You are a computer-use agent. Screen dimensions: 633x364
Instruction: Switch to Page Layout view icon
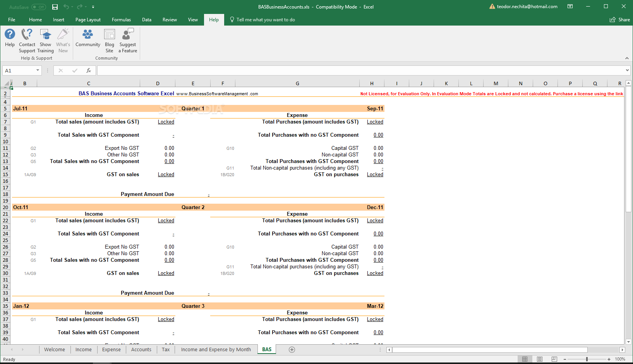tap(540, 359)
